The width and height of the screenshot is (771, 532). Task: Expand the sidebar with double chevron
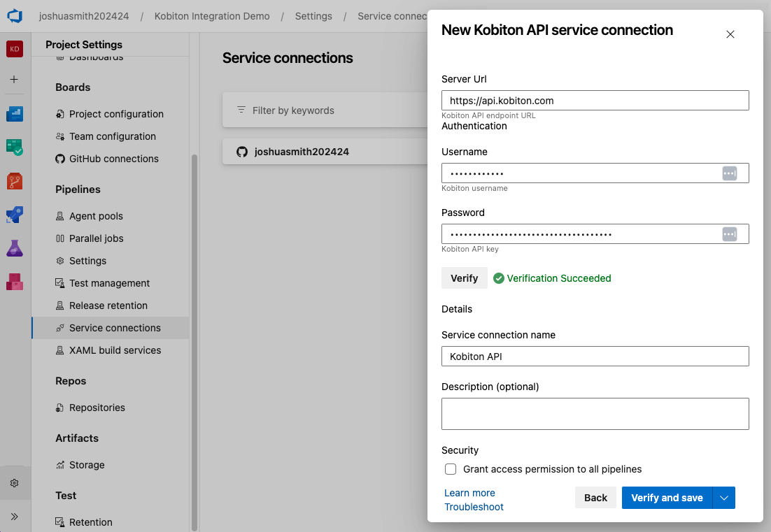click(x=14, y=517)
